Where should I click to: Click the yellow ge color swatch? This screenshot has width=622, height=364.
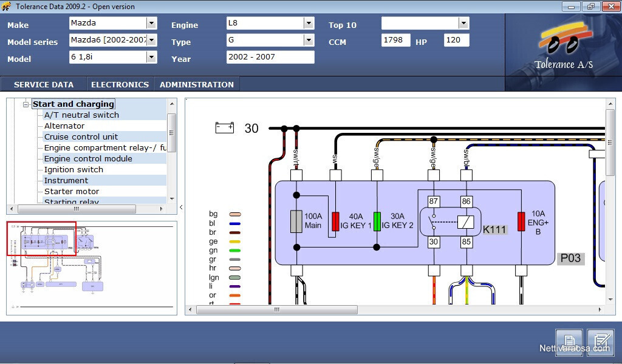(x=235, y=241)
